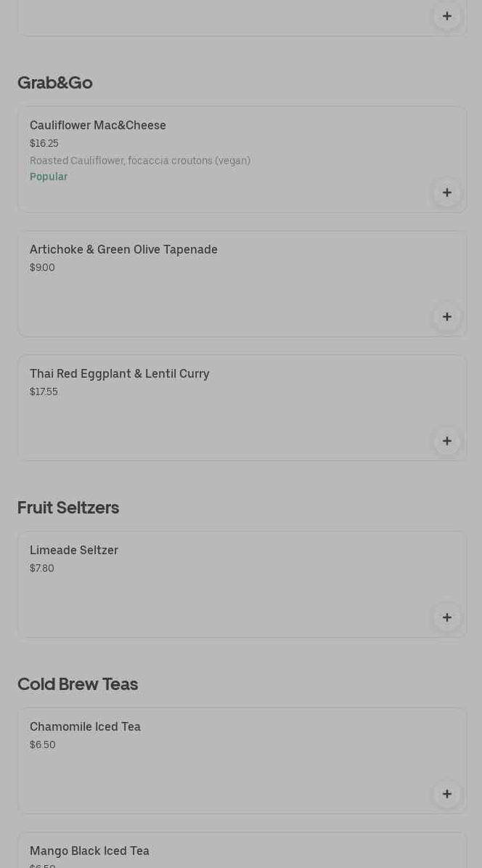The height and width of the screenshot is (868, 482).
Task: Click the $16.25 price
Action: point(44,144)
